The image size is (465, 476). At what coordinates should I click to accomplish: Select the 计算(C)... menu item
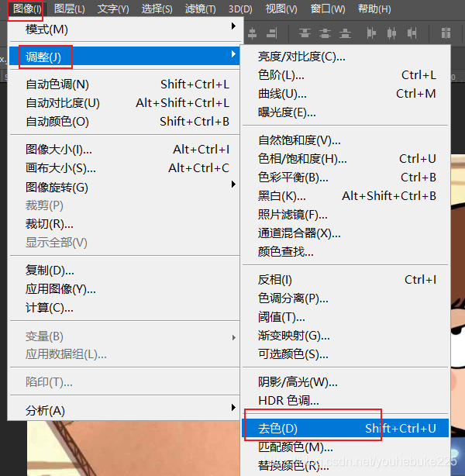click(x=125, y=308)
